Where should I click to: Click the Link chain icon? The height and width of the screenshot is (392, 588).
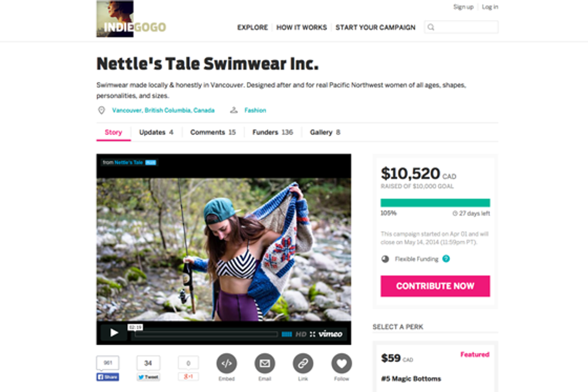click(x=303, y=363)
